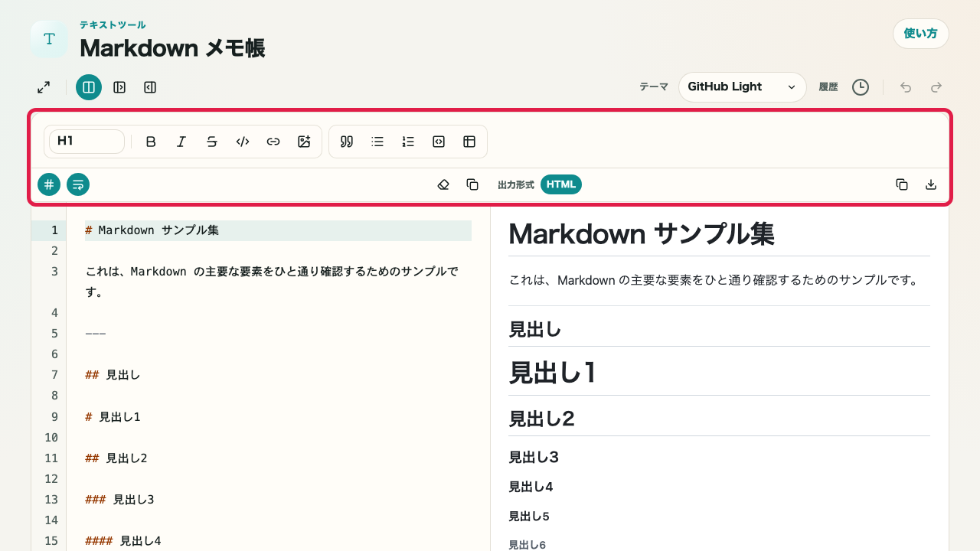
Task: Insert a code block
Action: (x=439, y=142)
